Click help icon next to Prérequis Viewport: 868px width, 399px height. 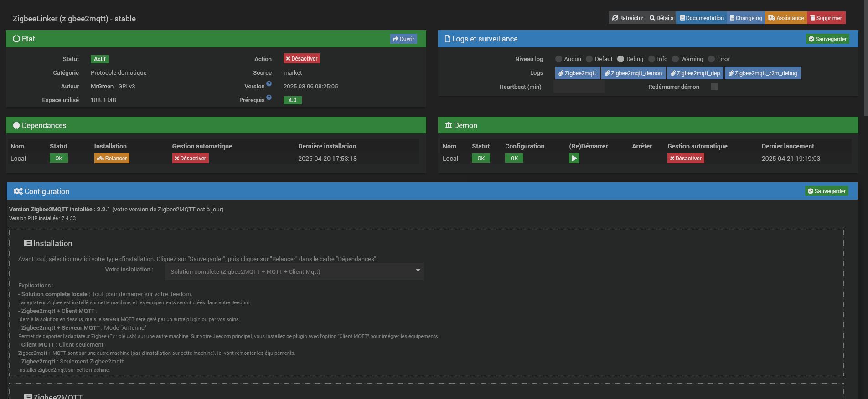pos(269,97)
